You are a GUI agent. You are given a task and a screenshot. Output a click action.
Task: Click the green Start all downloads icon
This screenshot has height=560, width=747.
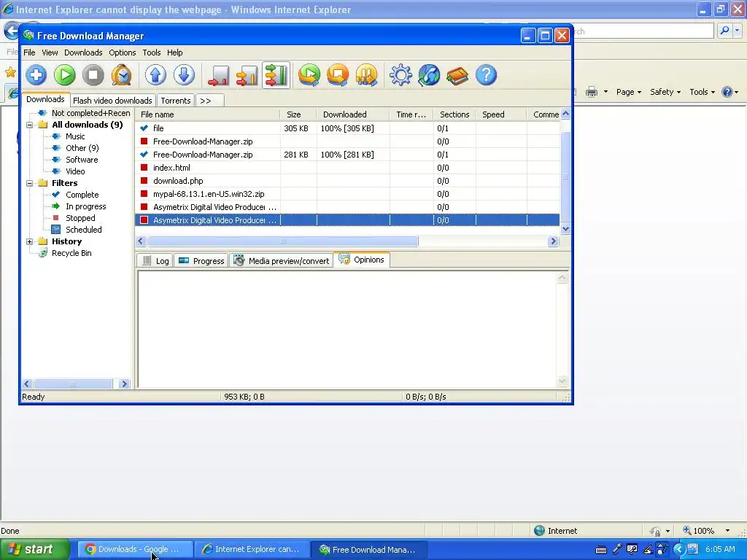pyautogui.click(x=309, y=75)
